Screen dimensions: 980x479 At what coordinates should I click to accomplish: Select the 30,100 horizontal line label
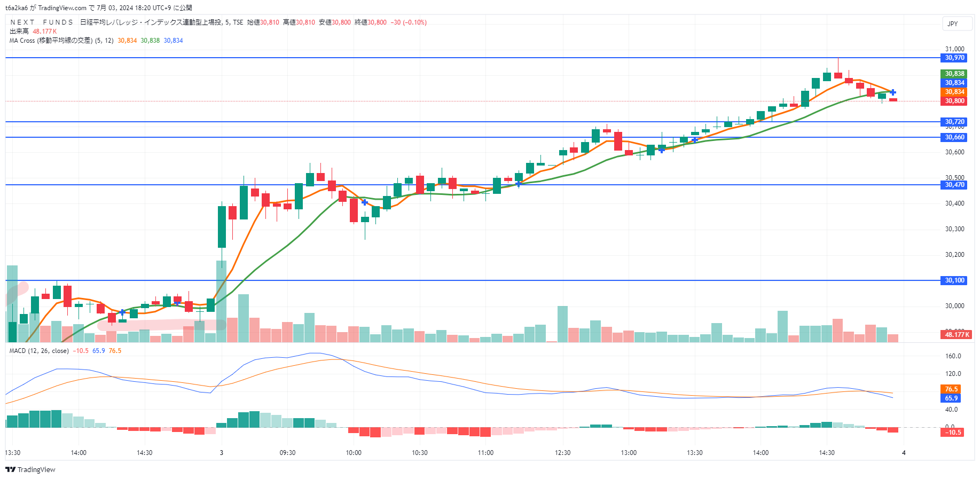coord(954,280)
